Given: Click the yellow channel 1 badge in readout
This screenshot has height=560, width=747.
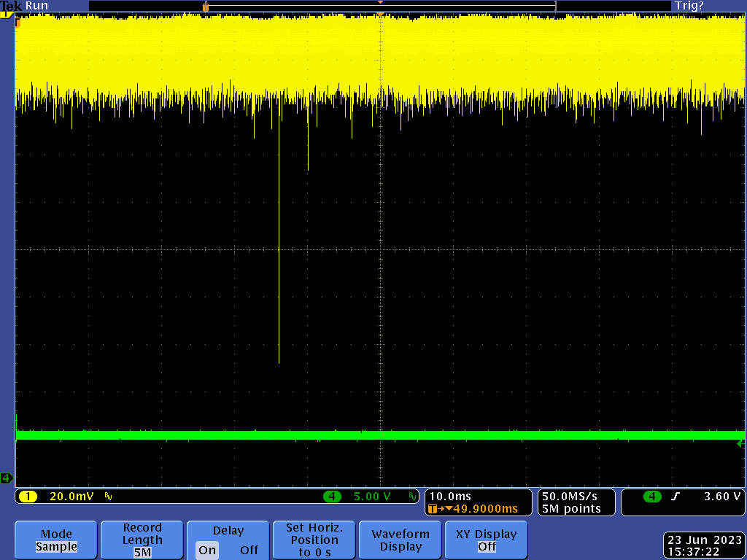Looking at the screenshot, I should (28, 497).
